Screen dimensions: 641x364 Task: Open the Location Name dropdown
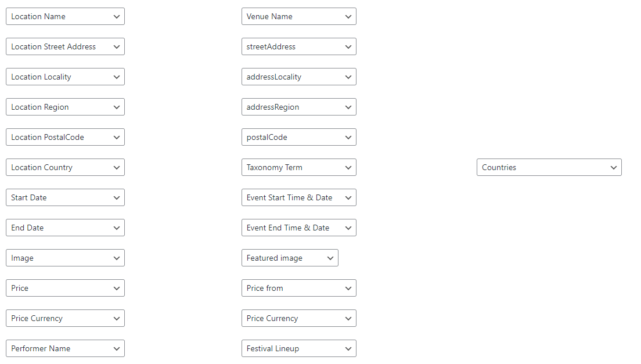pos(66,16)
